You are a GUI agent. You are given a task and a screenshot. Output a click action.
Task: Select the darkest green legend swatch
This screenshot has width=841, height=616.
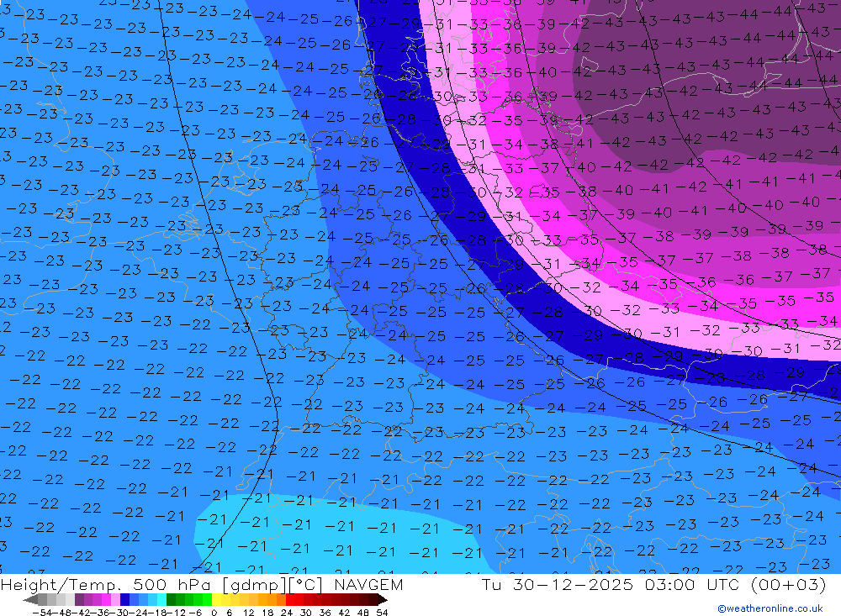171,599
